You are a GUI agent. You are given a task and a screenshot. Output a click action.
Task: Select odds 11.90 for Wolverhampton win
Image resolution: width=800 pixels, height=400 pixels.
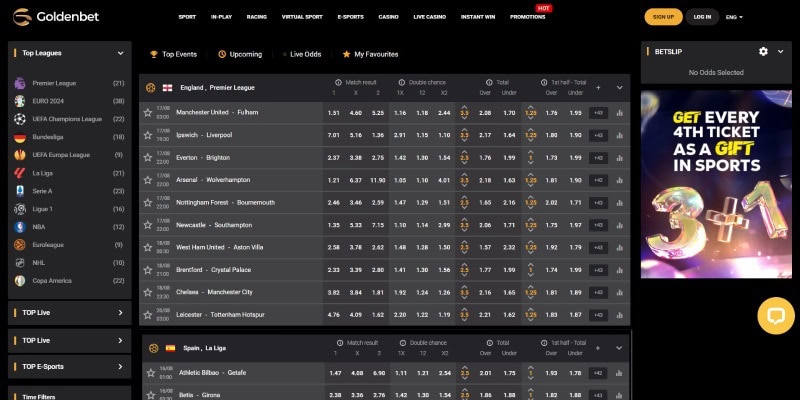click(x=378, y=180)
